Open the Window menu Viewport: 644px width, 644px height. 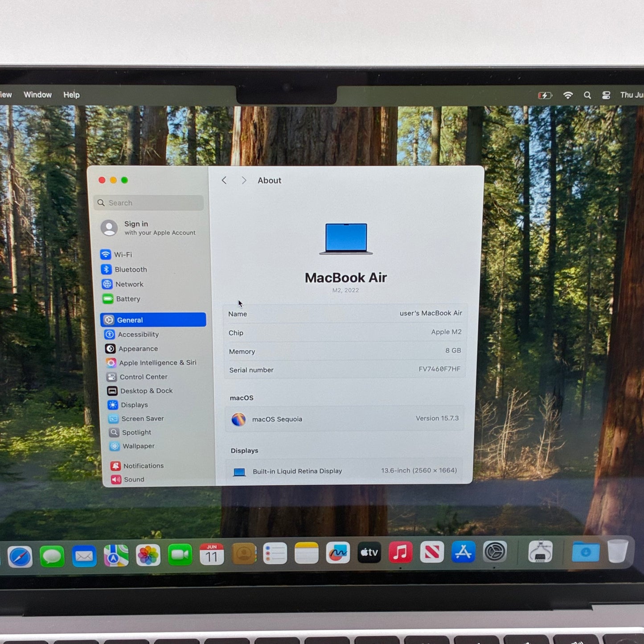[37, 95]
